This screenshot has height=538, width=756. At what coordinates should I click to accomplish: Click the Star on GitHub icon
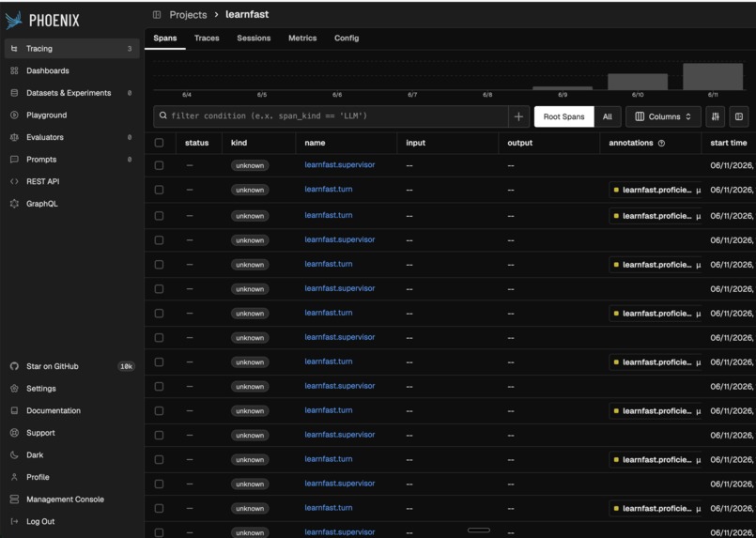(x=14, y=366)
